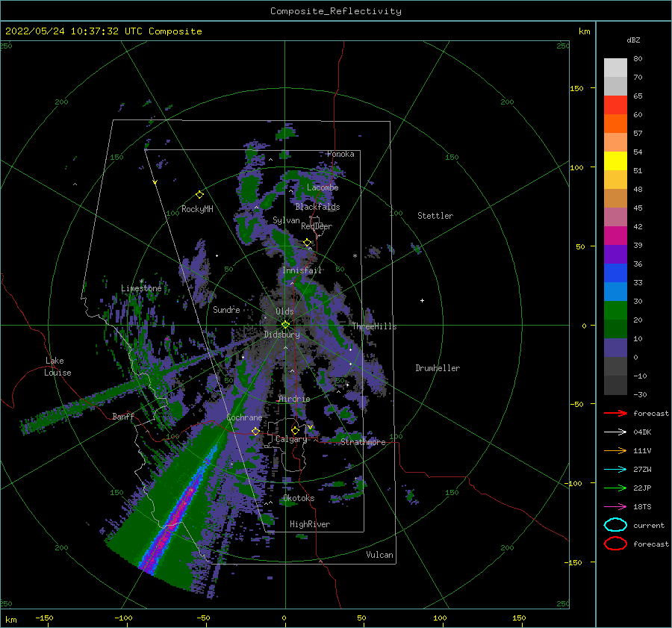The height and width of the screenshot is (628, 672).
Task: Select the green 20-30 dBZ swatch
Action: pos(615,310)
